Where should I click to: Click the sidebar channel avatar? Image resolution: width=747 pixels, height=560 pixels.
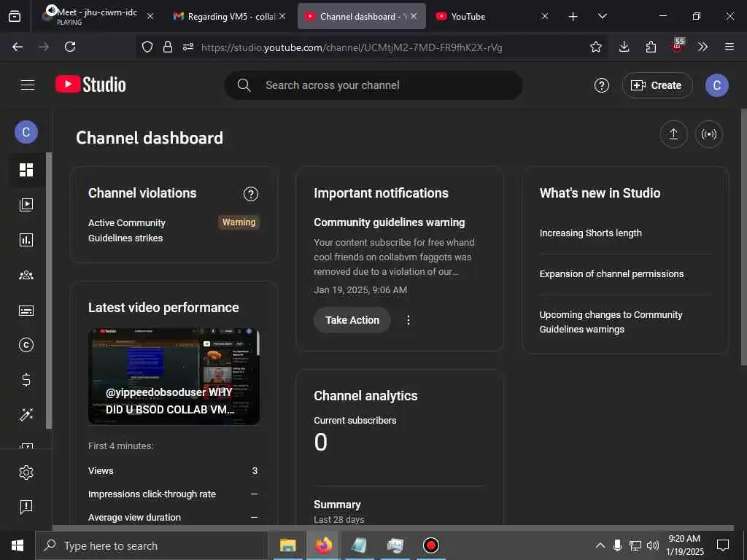point(26,132)
